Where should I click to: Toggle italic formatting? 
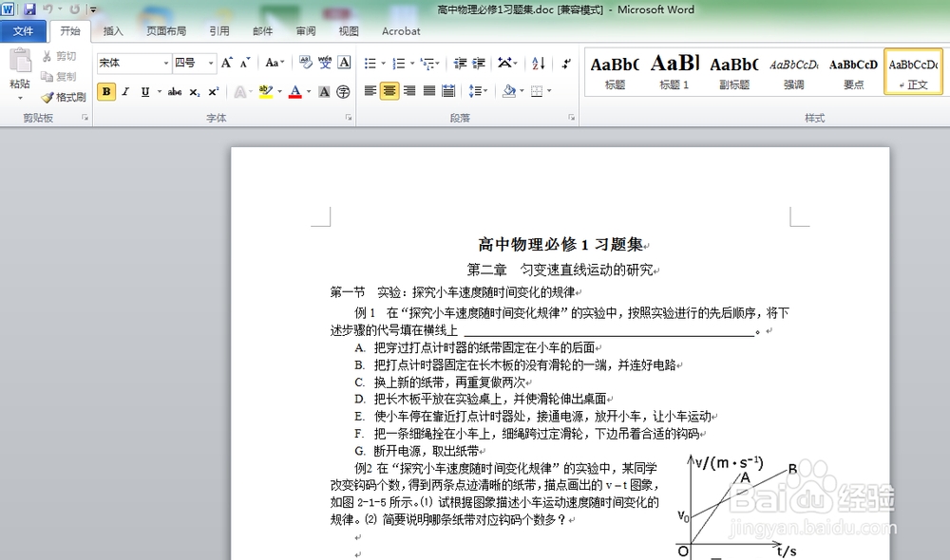(x=124, y=92)
